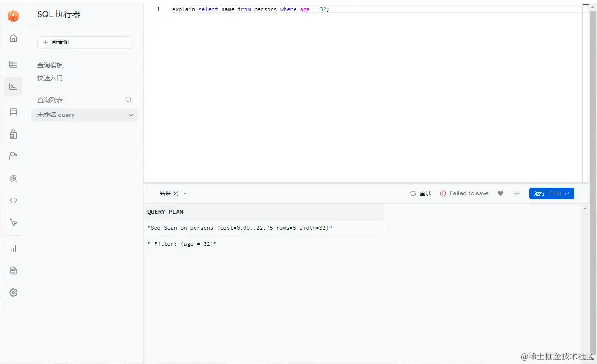The image size is (597, 364).
Task: Click the editor vertical scrollbar
Action: pos(586,93)
